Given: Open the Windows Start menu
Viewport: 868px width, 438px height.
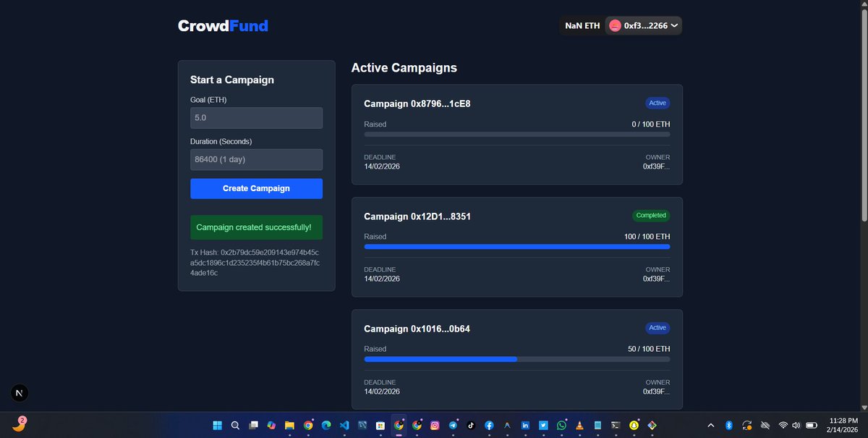Looking at the screenshot, I should tap(217, 426).
